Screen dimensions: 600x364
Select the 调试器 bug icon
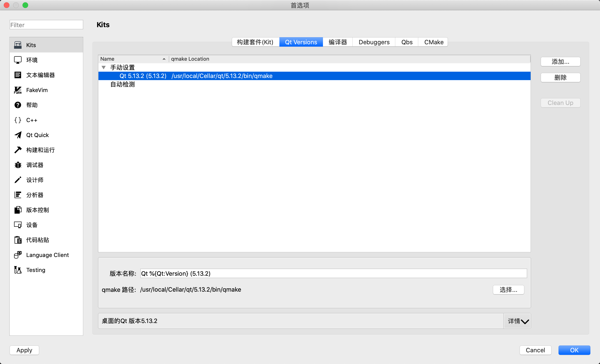tap(18, 165)
